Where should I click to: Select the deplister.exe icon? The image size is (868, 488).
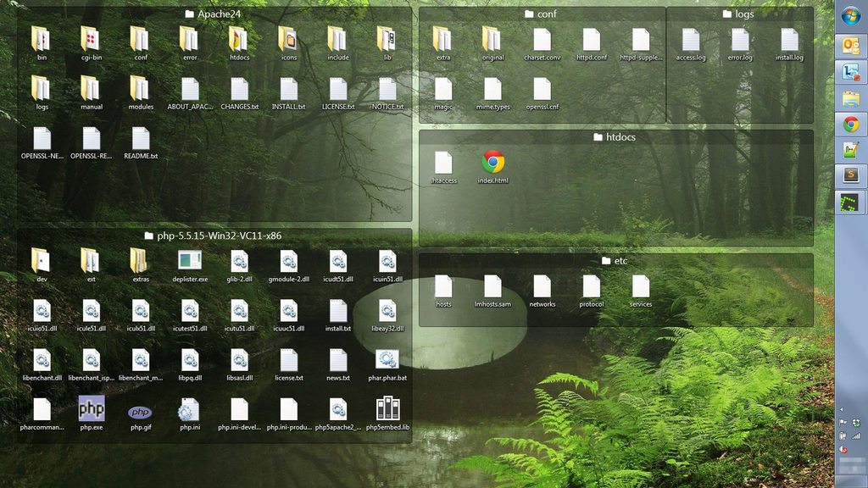(x=190, y=265)
